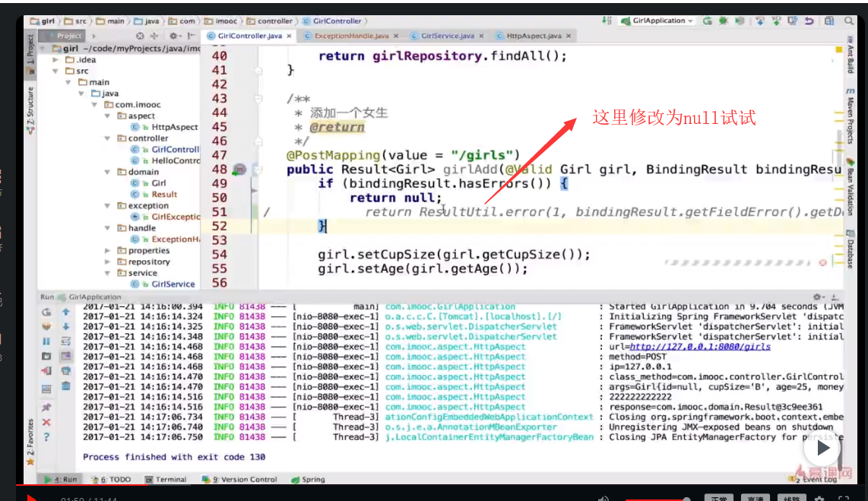Image resolution: width=868 pixels, height=501 pixels.
Task: Expand the repository package
Action: [x=107, y=262]
